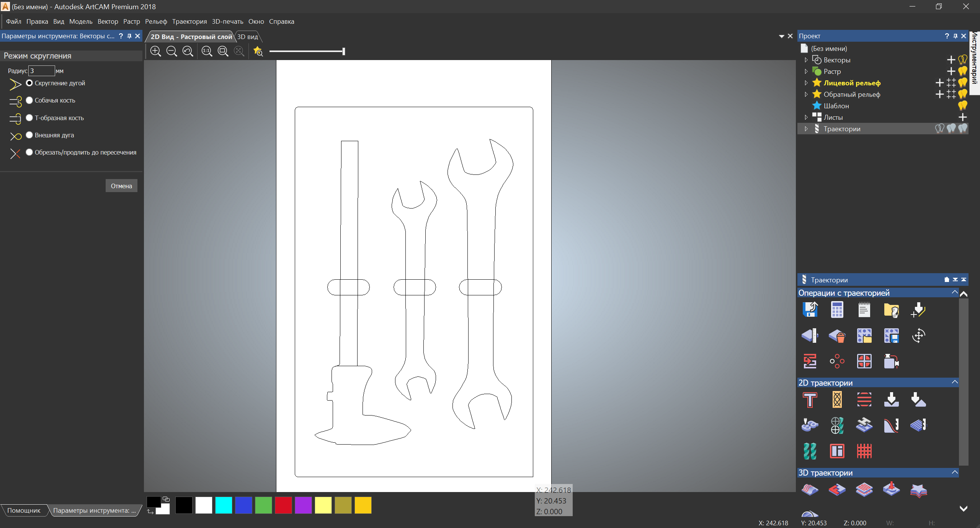Image resolution: width=980 pixels, height=528 pixels.
Task: Toggle visibility bulb for Растр layer
Action: pos(962,72)
